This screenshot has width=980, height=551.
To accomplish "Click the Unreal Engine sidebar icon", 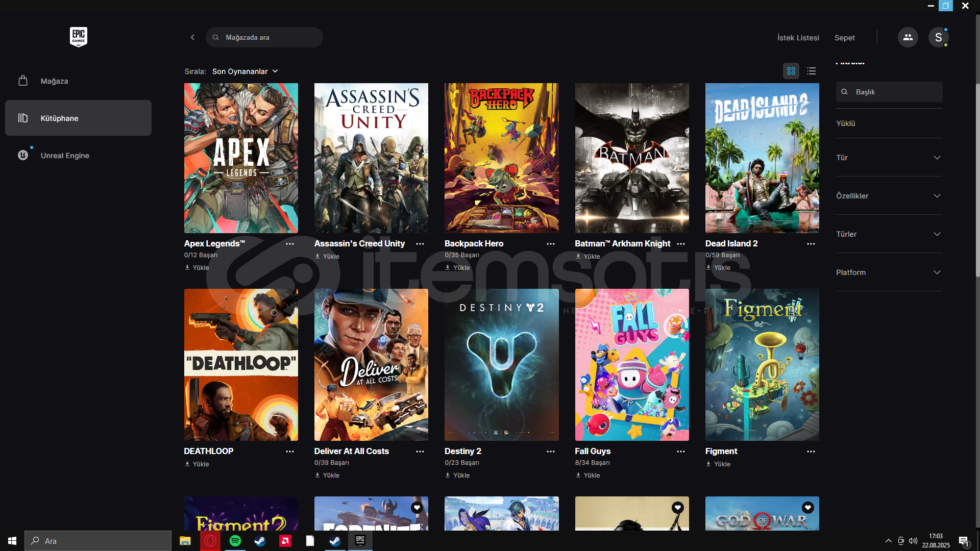I will 23,155.
